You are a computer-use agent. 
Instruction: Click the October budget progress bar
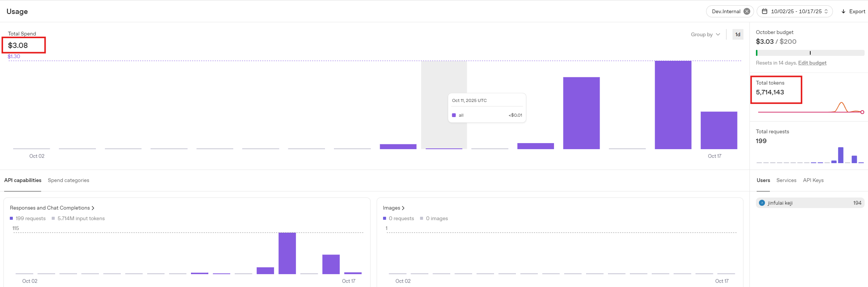(810, 53)
